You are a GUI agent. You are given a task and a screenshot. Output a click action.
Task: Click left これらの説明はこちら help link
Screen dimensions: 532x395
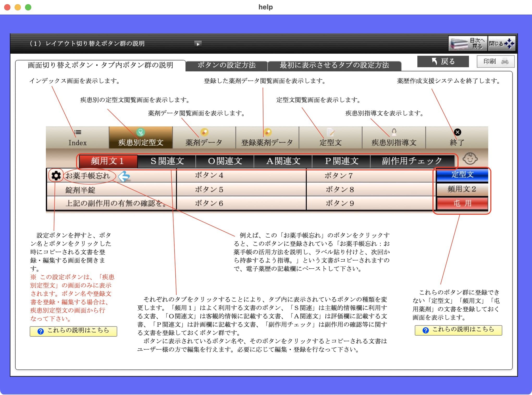coord(73,331)
